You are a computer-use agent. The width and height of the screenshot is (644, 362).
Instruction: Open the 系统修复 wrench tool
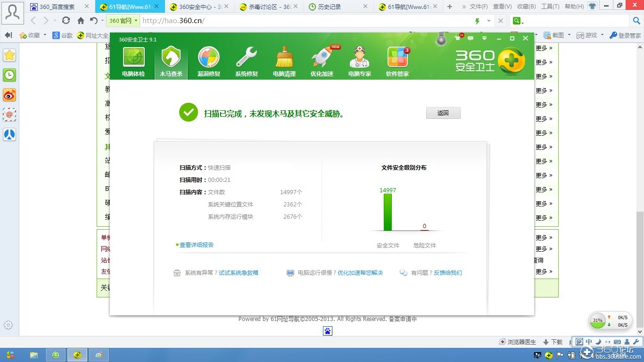247,62
